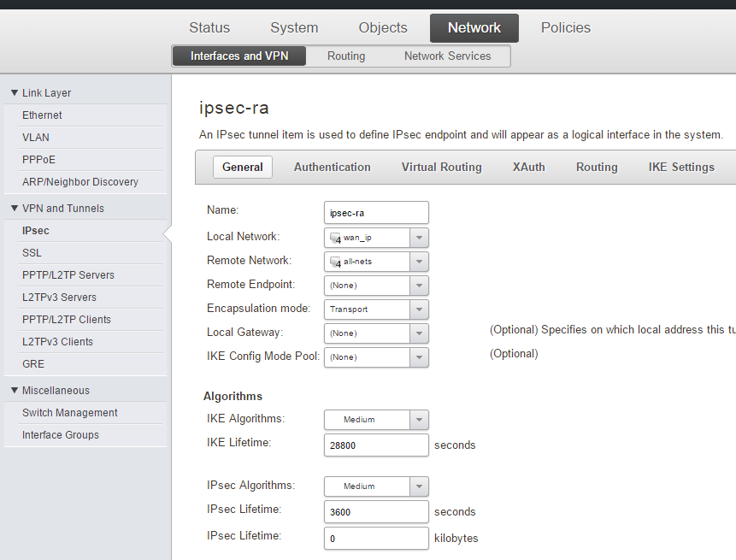Switch to the Authentication tab

[x=333, y=168]
